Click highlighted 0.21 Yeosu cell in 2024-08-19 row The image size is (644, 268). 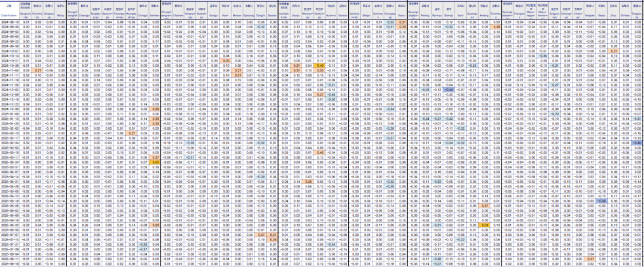click(401, 22)
